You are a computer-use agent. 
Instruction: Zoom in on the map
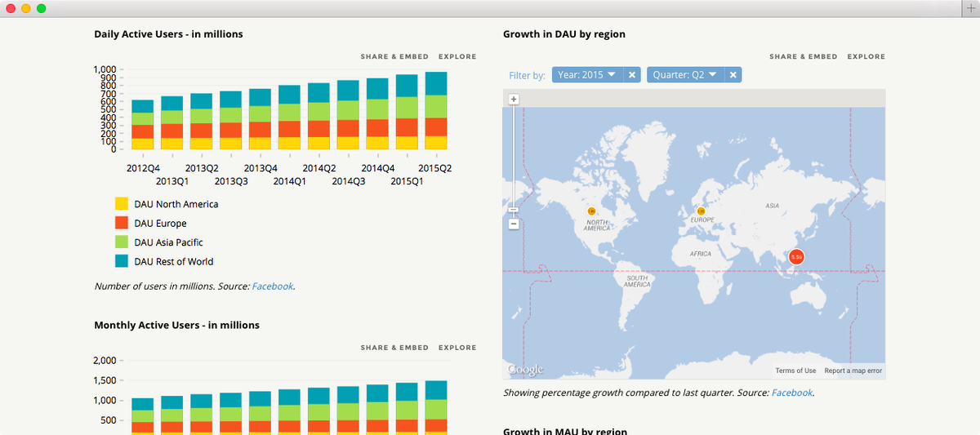coord(514,100)
